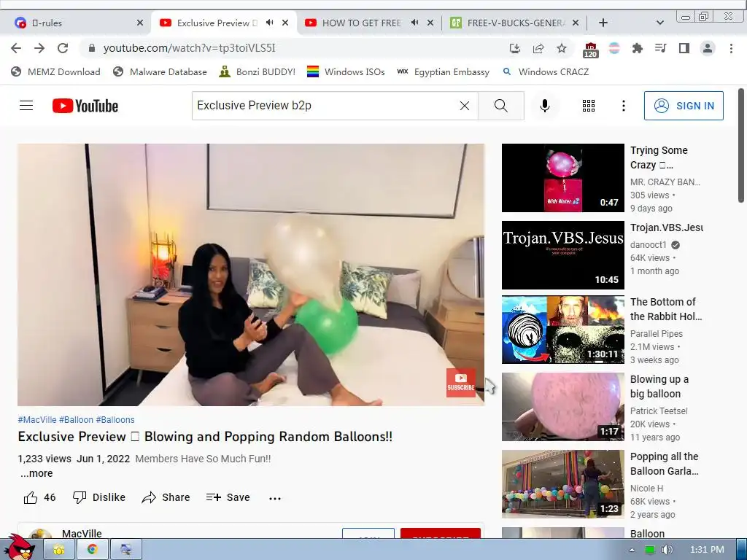
Task: Open the striped round extension icon
Action: [x=614, y=48]
